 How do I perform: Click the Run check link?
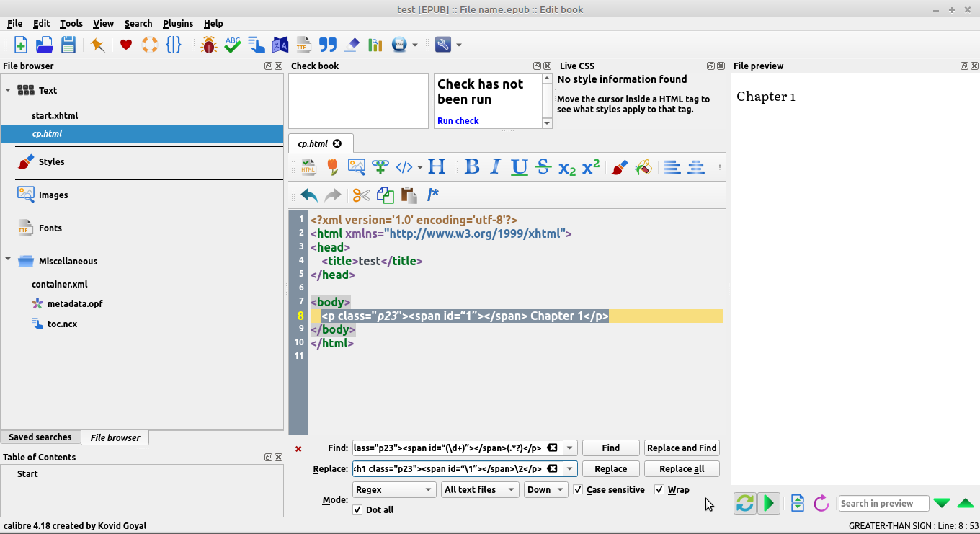[x=458, y=120]
